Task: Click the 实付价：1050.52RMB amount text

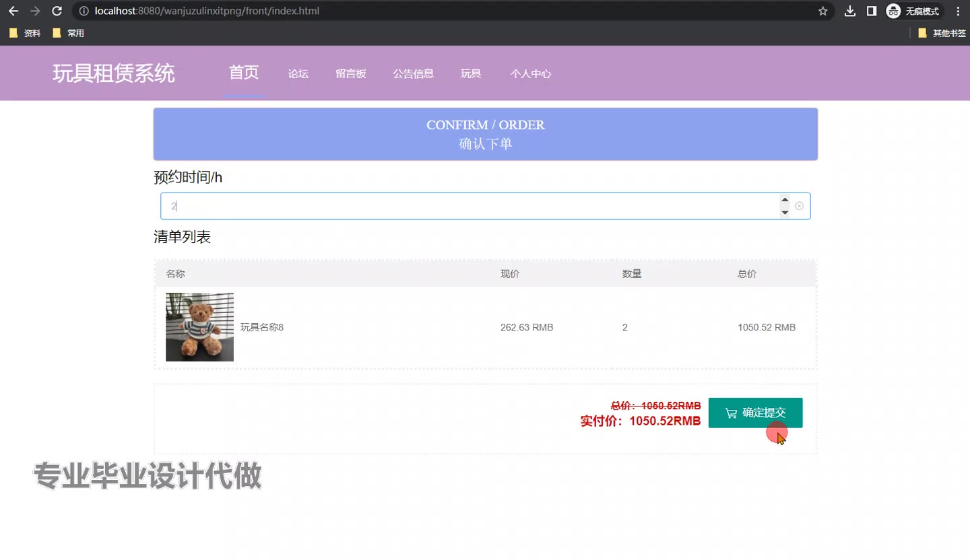Action: 641,421
